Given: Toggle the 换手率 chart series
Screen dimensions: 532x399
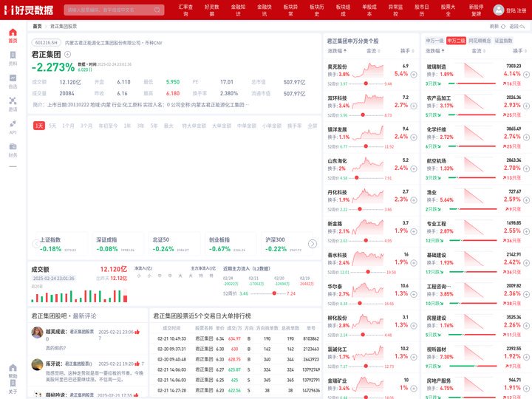Looking at the screenshot, I should [295, 126].
